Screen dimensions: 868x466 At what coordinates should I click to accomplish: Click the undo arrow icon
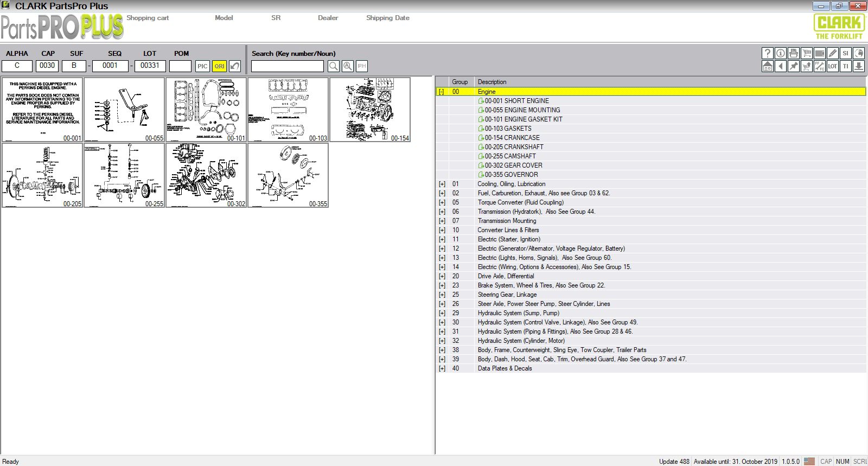pyautogui.click(x=235, y=66)
